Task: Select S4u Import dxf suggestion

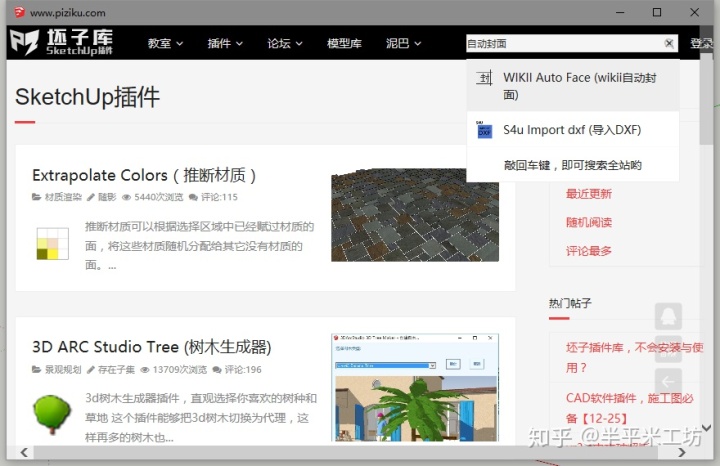Action: click(x=573, y=130)
